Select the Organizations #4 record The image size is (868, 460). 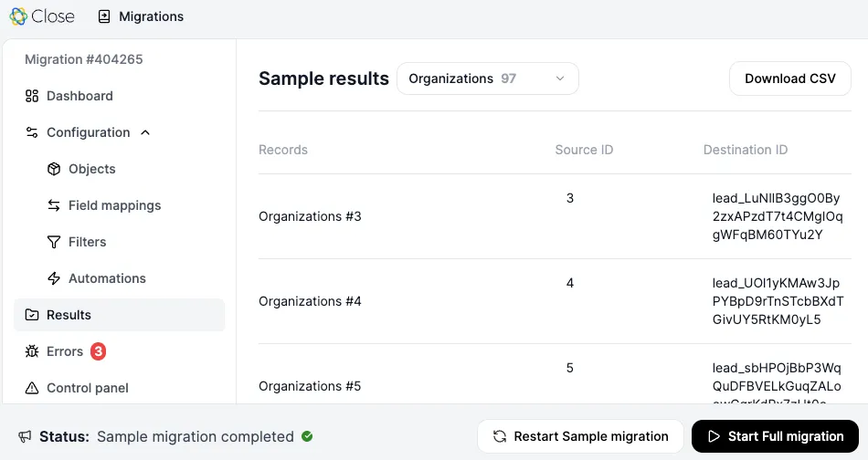coord(310,301)
